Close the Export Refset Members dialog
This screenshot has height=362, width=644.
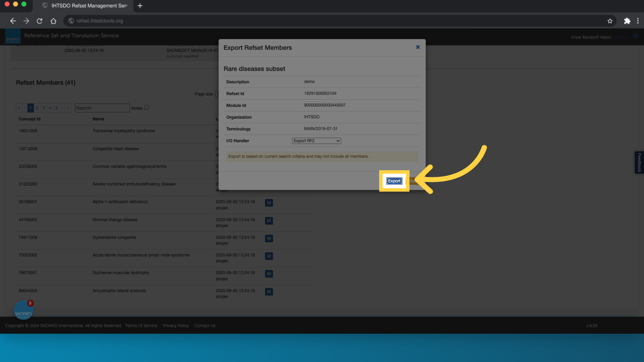click(x=418, y=47)
